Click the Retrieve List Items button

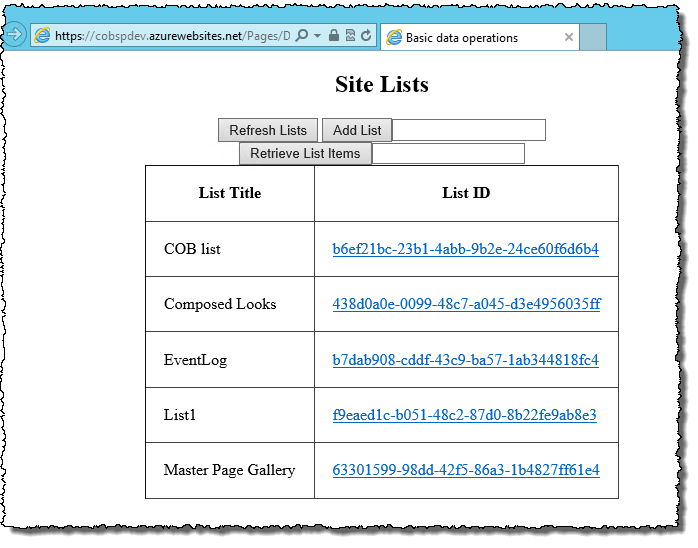(x=305, y=153)
